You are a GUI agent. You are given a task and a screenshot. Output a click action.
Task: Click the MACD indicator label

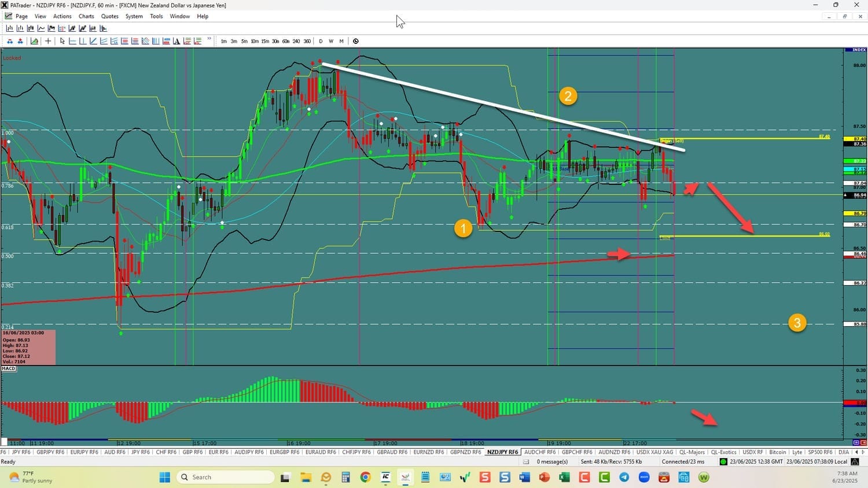9,368
